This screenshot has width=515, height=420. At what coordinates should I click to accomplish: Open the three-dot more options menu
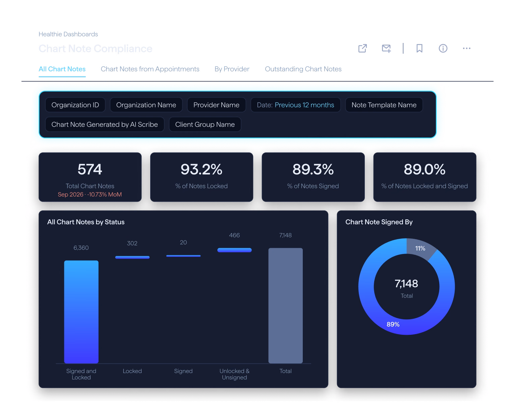[466, 48]
